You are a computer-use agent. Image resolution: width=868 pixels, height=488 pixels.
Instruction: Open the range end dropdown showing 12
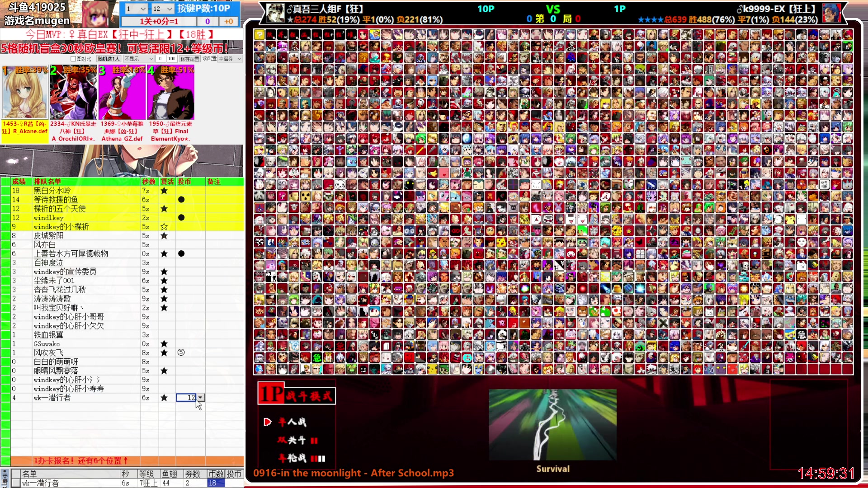(x=162, y=9)
